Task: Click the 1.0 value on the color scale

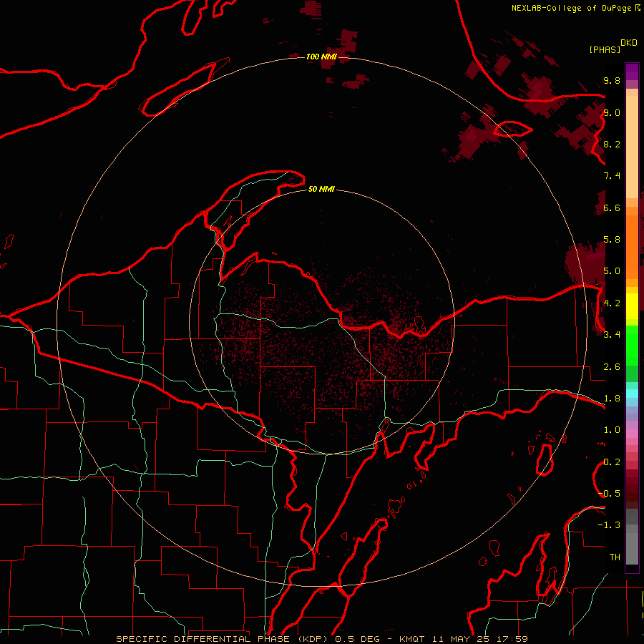Action: (612, 430)
